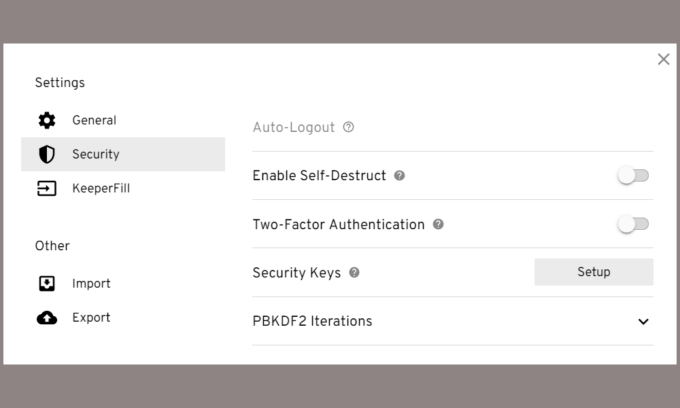This screenshot has width=680, height=408.
Task: Close the Settings dialog
Action: (x=664, y=60)
